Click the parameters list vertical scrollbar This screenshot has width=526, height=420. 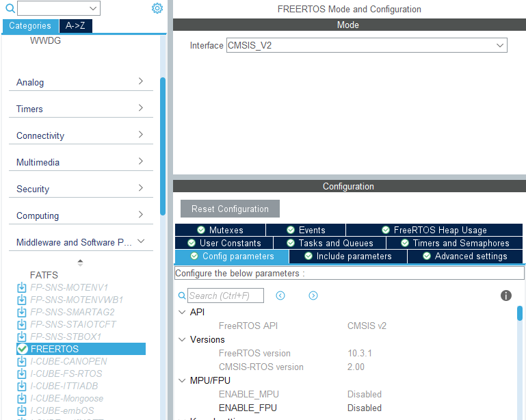tap(520, 313)
